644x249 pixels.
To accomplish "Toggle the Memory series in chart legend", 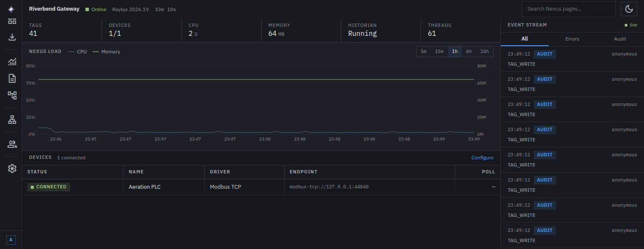I will pyautogui.click(x=106, y=52).
